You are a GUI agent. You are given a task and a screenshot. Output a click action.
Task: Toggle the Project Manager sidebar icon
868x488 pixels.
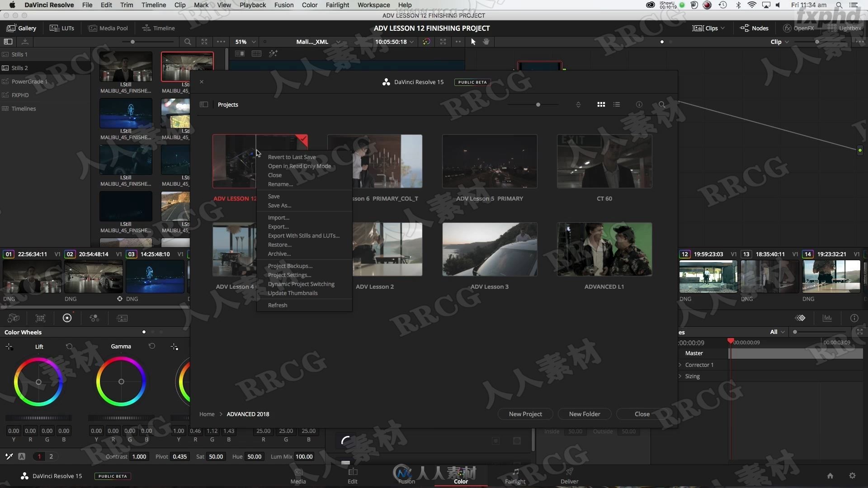pyautogui.click(x=204, y=104)
